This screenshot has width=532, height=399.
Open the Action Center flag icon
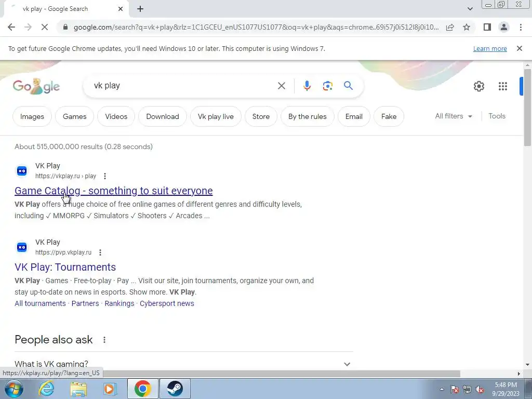coord(455,389)
